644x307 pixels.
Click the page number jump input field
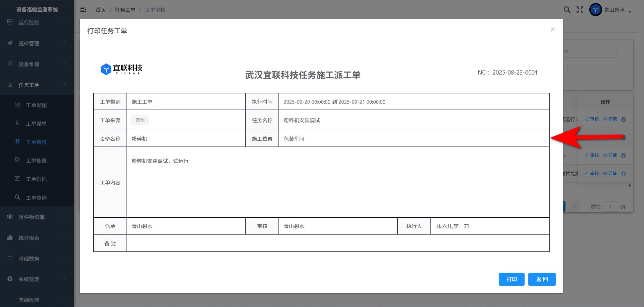(x=610, y=207)
